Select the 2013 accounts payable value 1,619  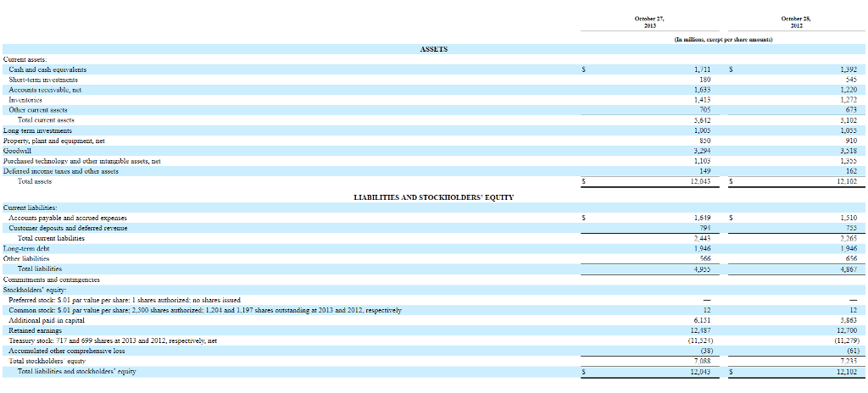tap(702, 218)
